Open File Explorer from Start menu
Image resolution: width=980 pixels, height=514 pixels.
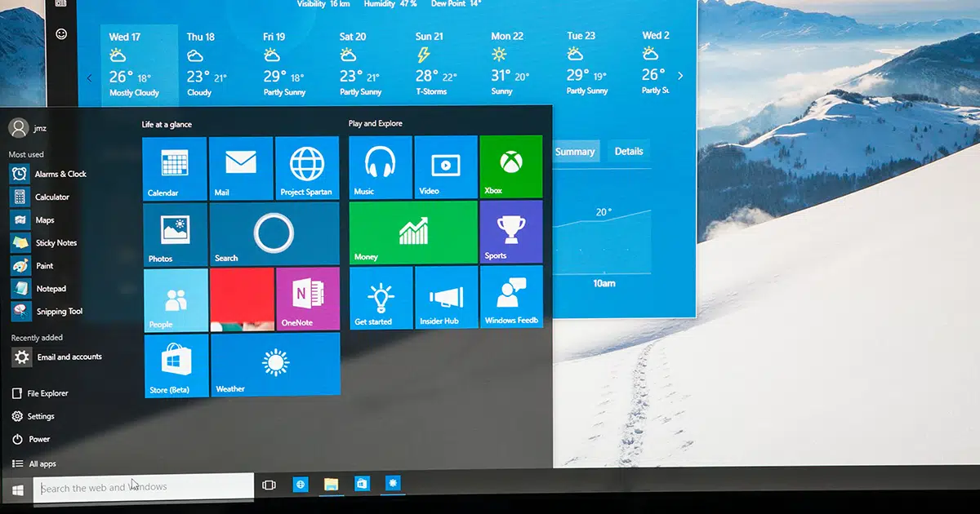pos(41,393)
